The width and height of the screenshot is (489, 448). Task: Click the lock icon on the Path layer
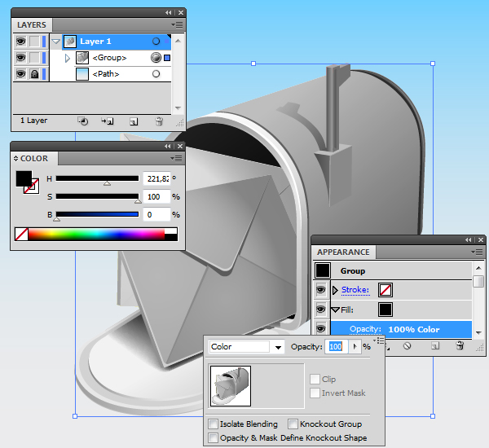pos(34,74)
